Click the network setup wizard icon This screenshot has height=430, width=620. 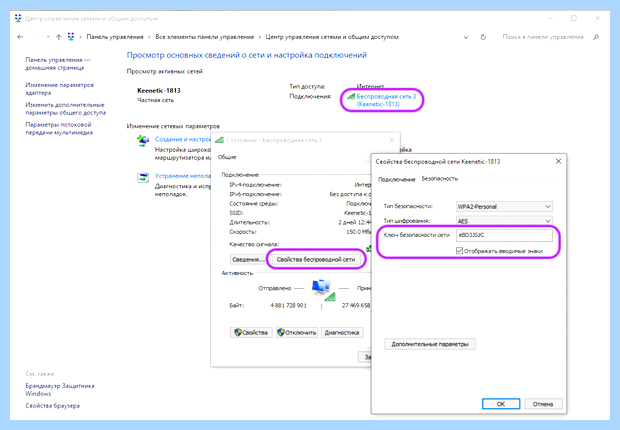(143, 140)
